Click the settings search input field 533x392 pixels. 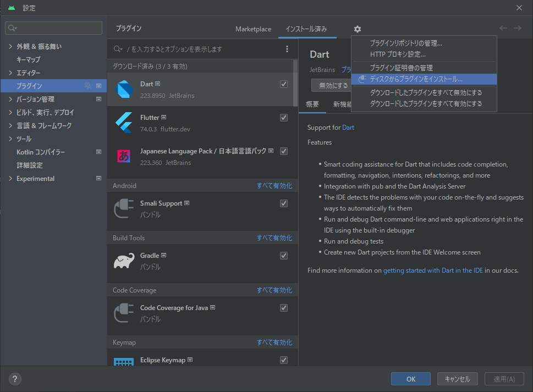pyautogui.click(x=54, y=28)
